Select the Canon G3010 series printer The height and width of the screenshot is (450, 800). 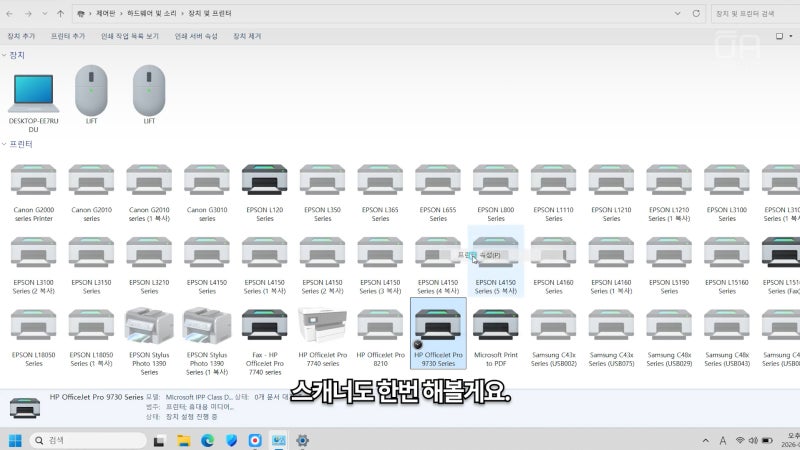click(207, 192)
